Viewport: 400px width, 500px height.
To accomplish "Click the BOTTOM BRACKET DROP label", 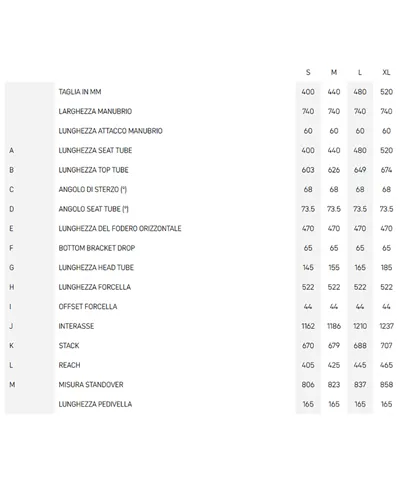I will [x=97, y=248].
